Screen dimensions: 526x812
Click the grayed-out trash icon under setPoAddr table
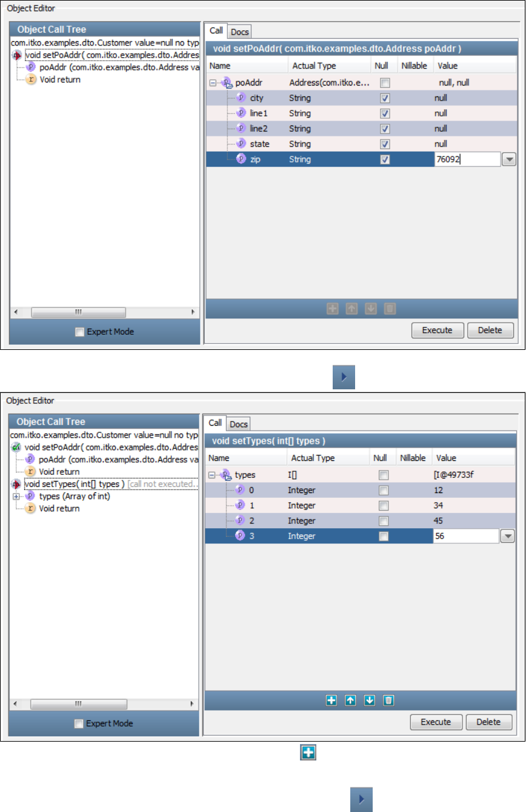390,309
